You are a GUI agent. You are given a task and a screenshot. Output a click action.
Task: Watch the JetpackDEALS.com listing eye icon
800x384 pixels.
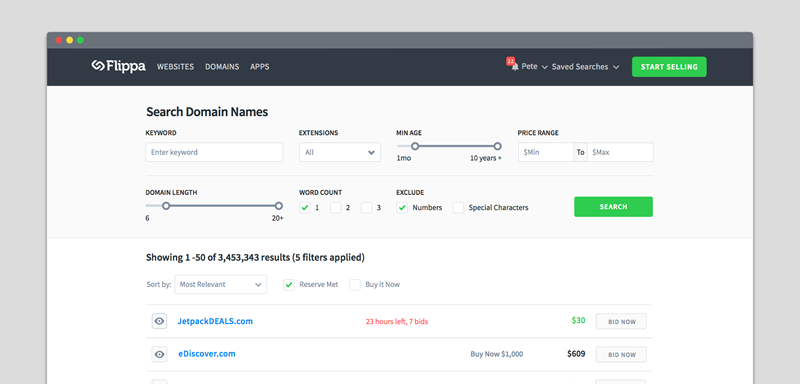click(159, 321)
